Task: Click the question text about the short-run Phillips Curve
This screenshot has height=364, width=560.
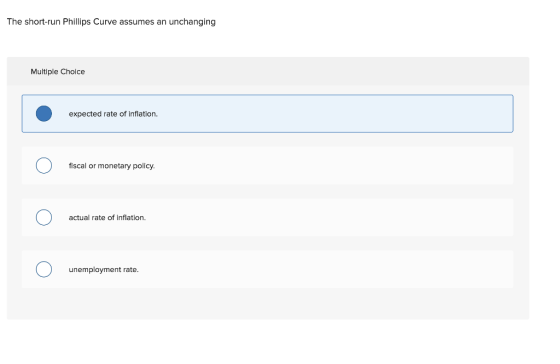Action: 111,22
